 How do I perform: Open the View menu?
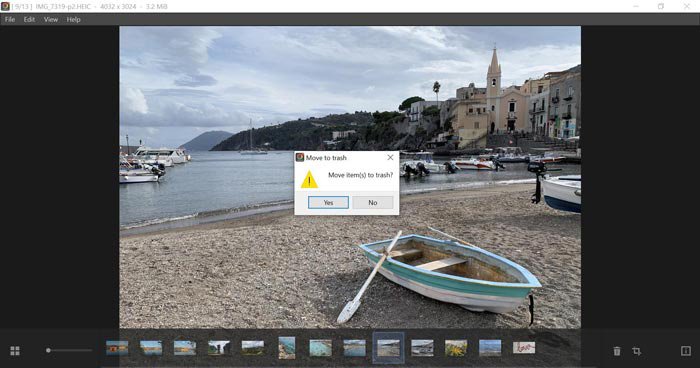[x=51, y=19]
